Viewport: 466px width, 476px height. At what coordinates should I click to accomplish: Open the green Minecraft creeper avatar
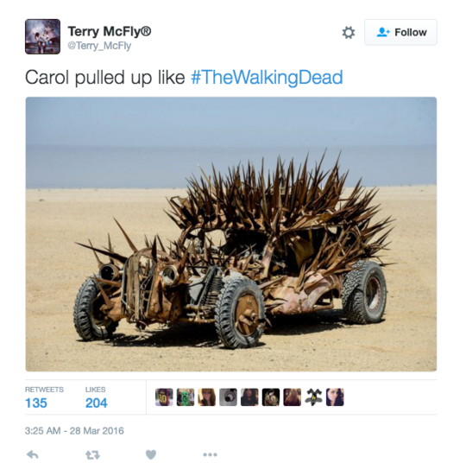pos(186,397)
